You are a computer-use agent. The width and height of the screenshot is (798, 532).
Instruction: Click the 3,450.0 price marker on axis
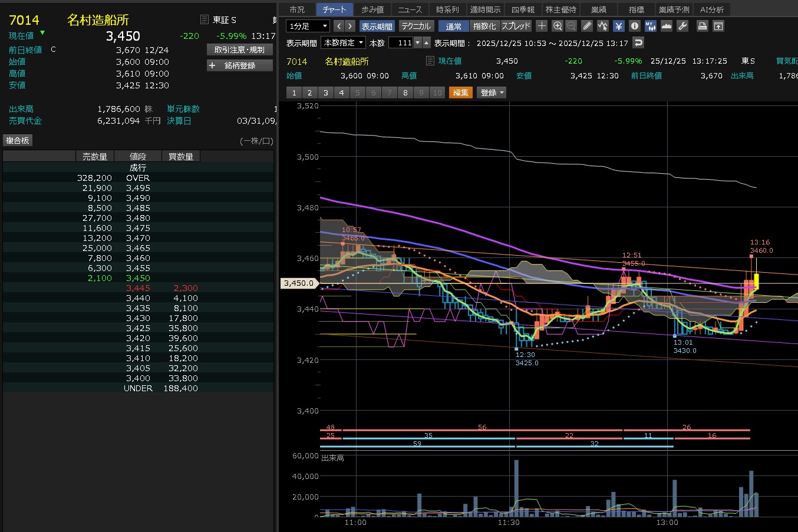click(299, 283)
